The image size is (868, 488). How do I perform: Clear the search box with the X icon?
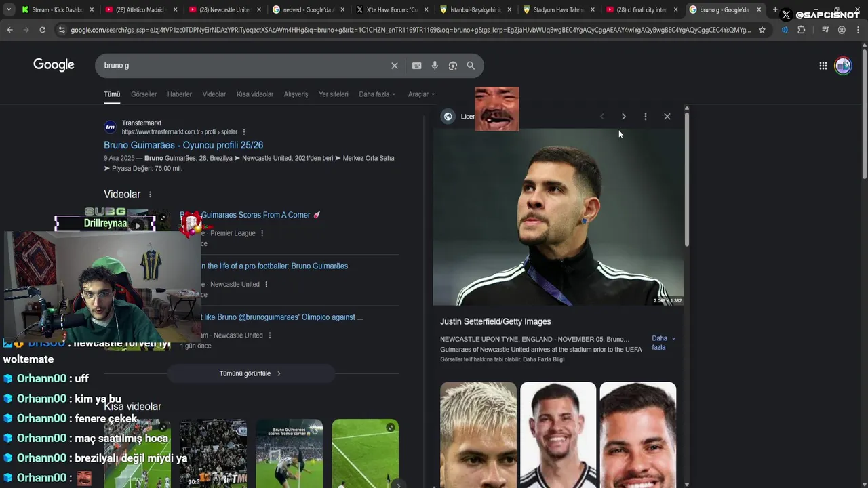point(394,66)
